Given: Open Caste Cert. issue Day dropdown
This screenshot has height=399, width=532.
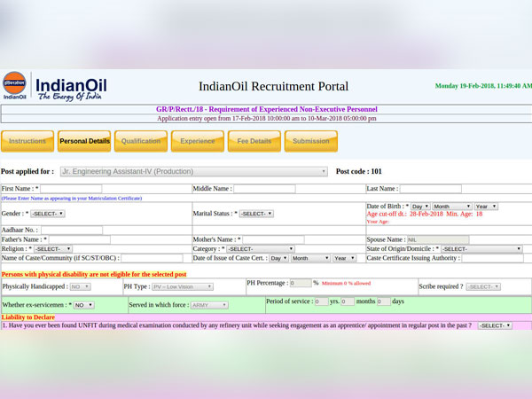Looking at the screenshot, I should pos(279,258).
